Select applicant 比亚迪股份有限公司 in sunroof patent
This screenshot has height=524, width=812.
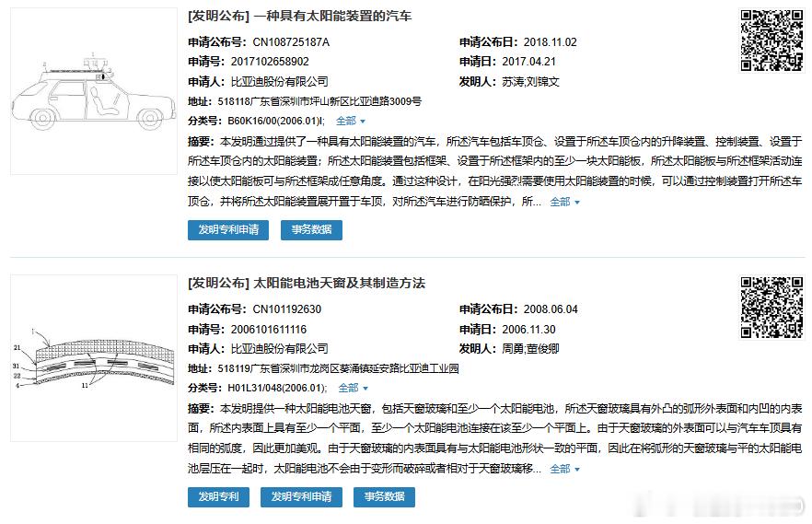(x=280, y=349)
